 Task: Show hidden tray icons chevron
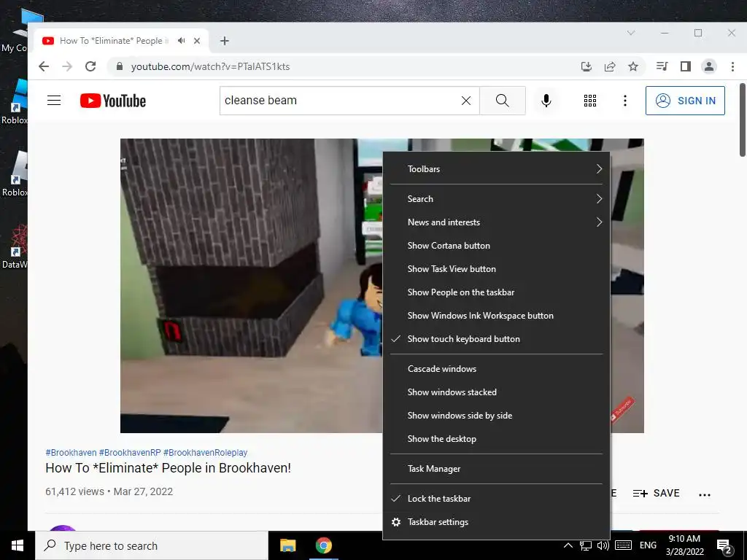pos(568,545)
